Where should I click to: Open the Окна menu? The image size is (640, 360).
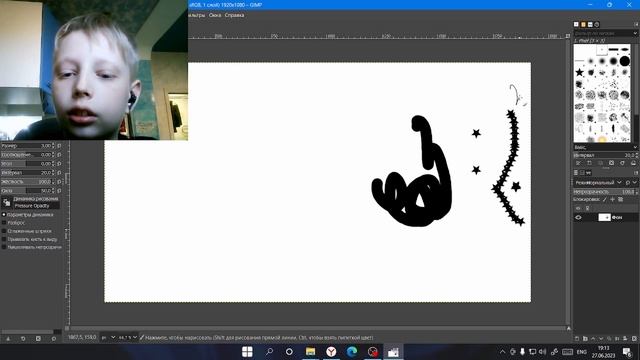pos(215,15)
